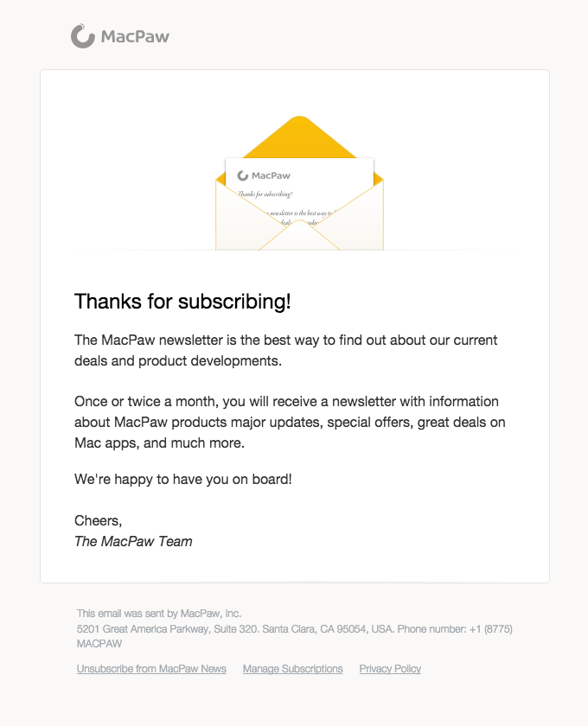Click the small swirl logo on the letter
The width and height of the screenshot is (588, 726).
[243, 175]
